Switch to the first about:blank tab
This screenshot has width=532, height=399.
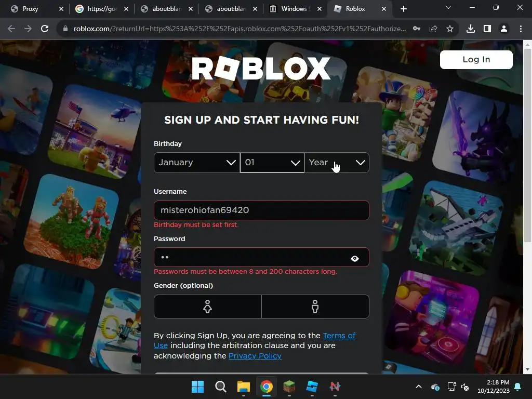[166, 9]
